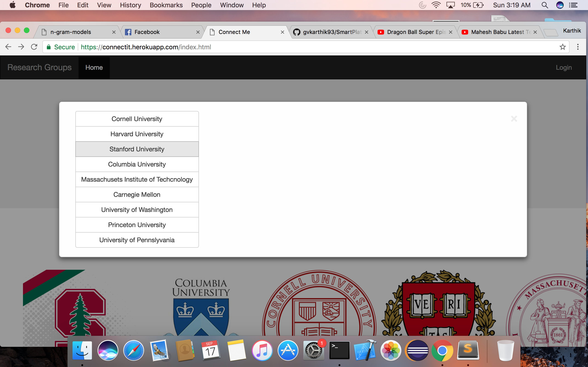Select Stanford University from list
The width and height of the screenshot is (588, 367).
click(137, 149)
